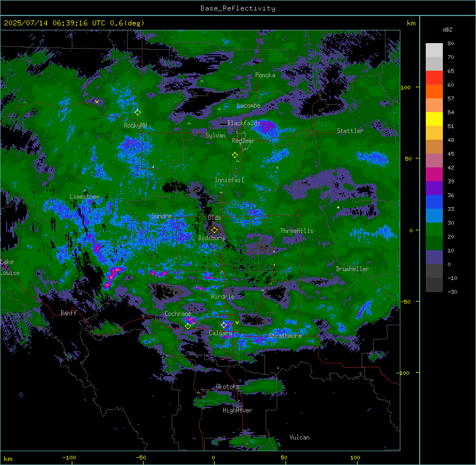This screenshot has height=465, width=476.
Task: Select the light blue 30-33 dBZ swatch
Action: tap(434, 216)
